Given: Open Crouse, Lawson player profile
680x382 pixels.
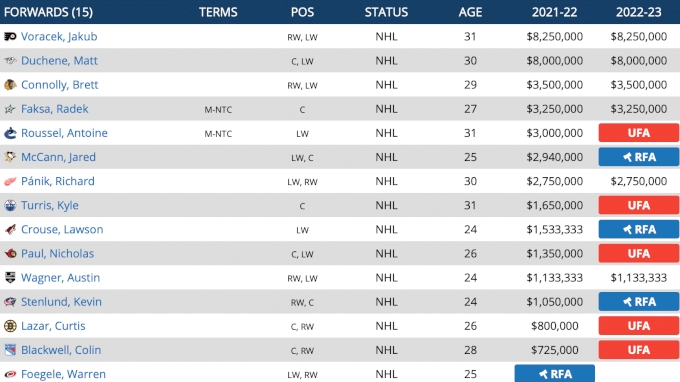Looking at the screenshot, I should (62, 229).
